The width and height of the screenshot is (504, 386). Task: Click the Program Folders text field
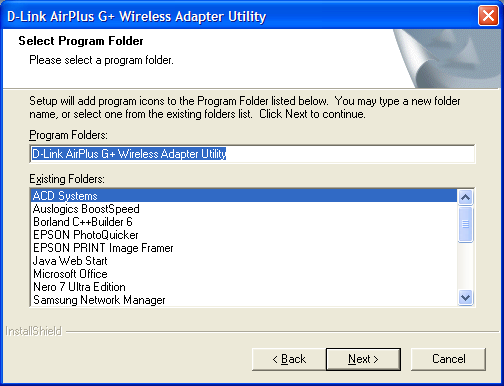tap(252, 154)
